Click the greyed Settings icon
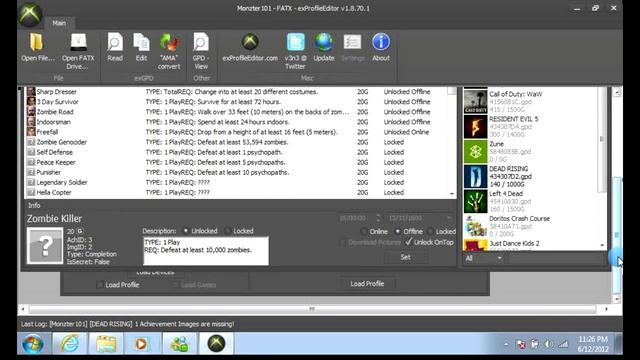Screen dimensions: 640x360 352,42
